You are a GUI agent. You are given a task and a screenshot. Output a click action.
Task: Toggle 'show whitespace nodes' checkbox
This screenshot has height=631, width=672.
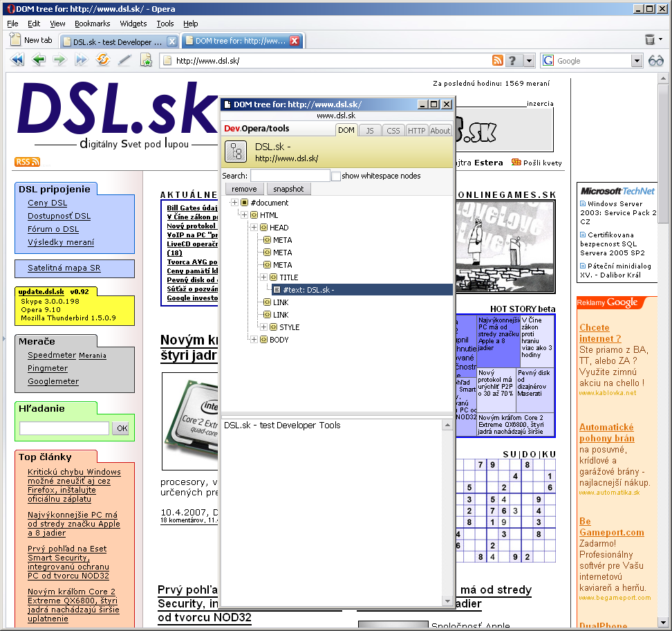click(x=336, y=176)
